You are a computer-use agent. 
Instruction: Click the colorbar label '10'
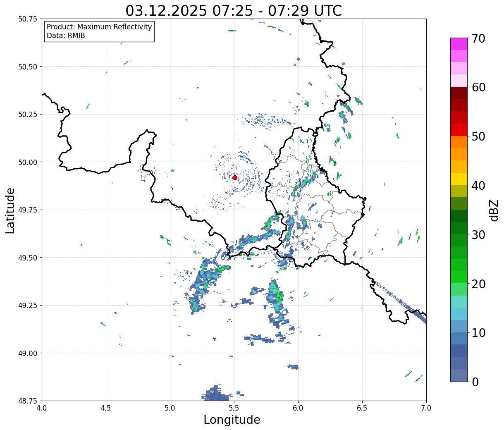[478, 333]
